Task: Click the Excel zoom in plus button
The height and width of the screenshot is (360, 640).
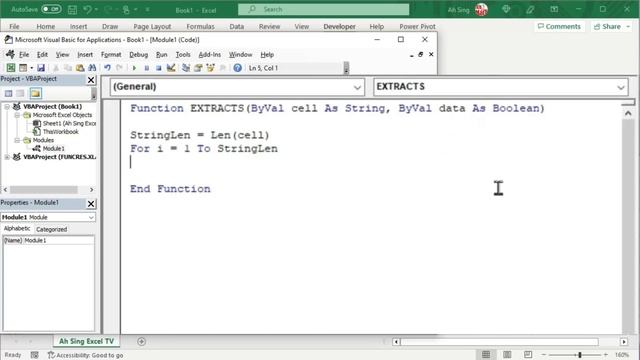Action: tap(606, 355)
